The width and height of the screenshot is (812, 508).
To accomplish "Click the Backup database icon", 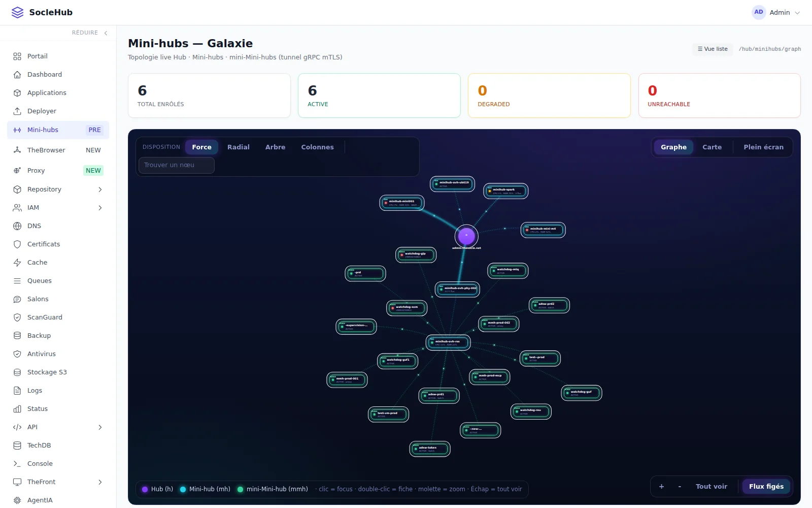I will (x=17, y=336).
